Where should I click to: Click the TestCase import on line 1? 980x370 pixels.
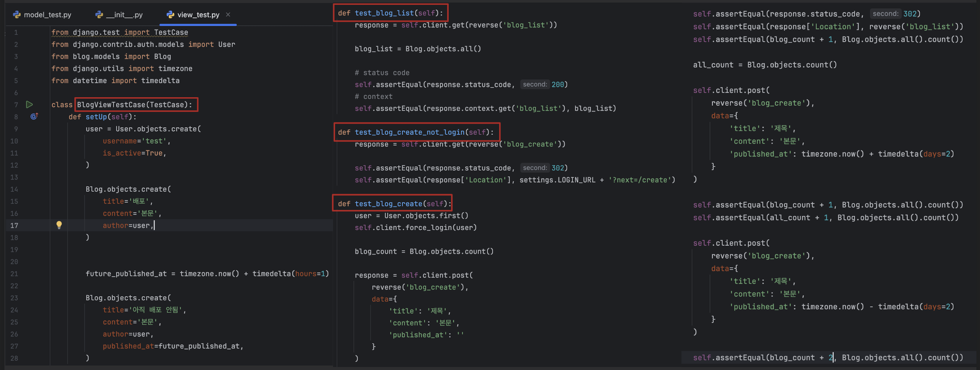click(x=171, y=32)
